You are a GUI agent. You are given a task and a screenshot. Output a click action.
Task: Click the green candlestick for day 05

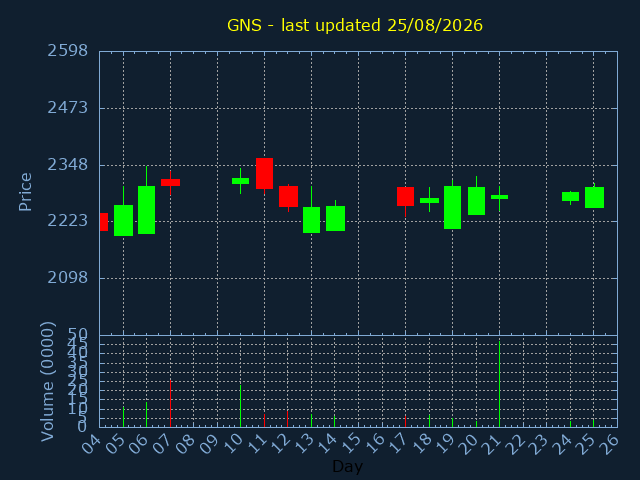(123, 220)
